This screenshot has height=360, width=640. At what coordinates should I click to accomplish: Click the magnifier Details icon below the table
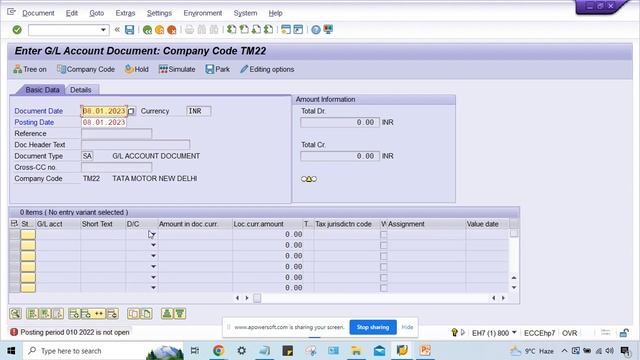coord(15,313)
